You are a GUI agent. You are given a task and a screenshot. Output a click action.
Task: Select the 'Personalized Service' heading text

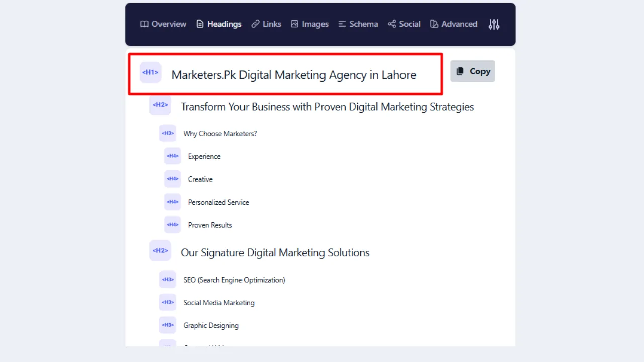pos(218,202)
